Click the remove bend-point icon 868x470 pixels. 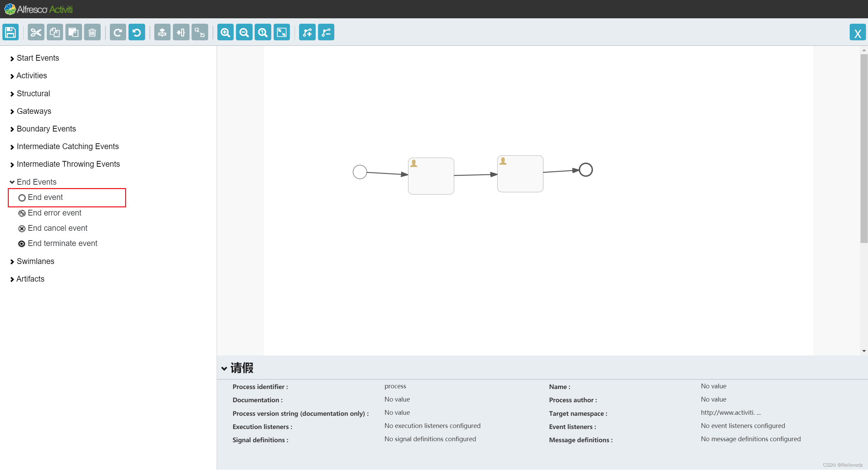(326, 33)
